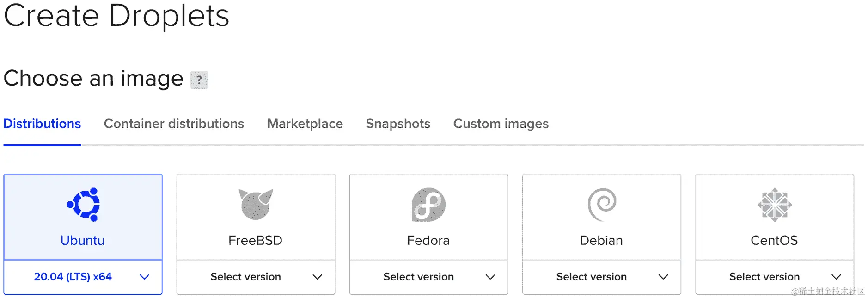
Task: Expand the FreeBSD Select version dropdown
Action: click(256, 277)
